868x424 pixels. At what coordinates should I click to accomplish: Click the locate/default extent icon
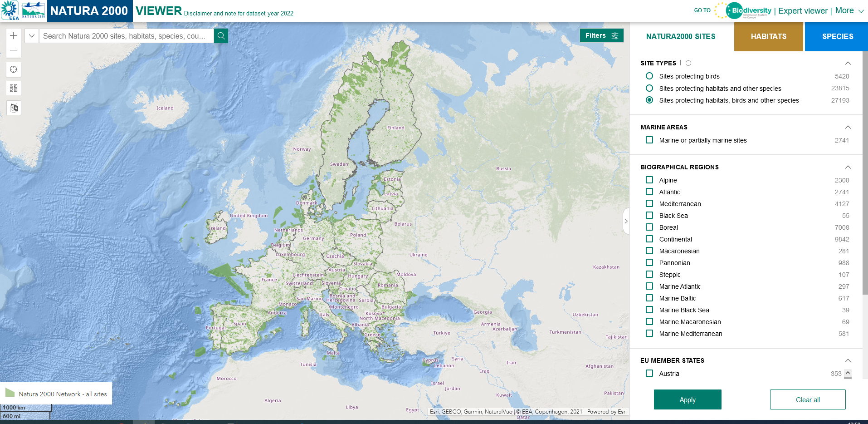(14, 69)
